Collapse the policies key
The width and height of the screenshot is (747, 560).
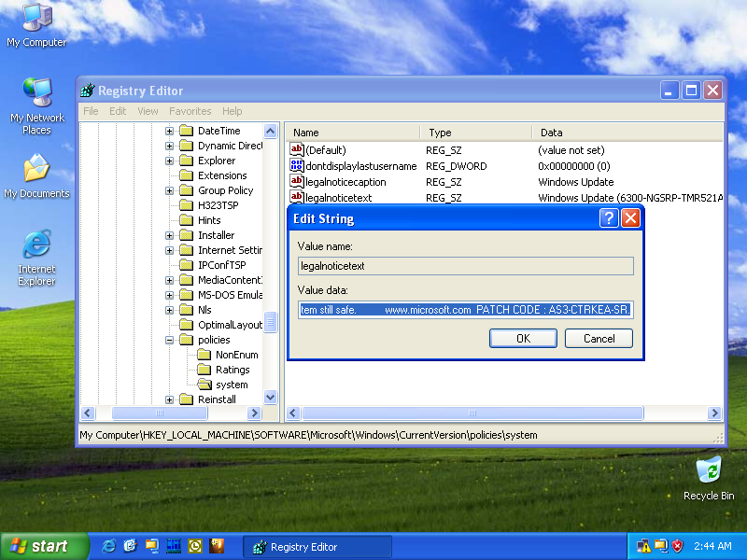coord(169,340)
